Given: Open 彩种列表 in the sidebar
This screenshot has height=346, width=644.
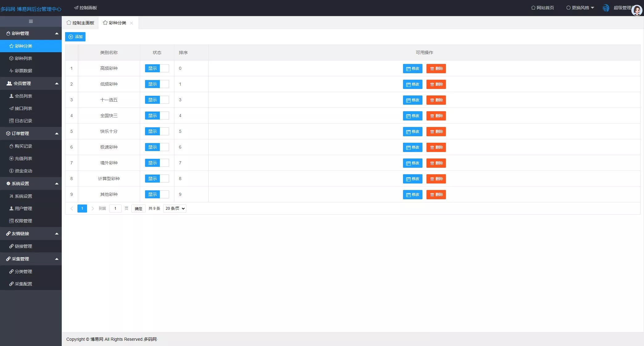Looking at the screenshot, I should 23,58.
